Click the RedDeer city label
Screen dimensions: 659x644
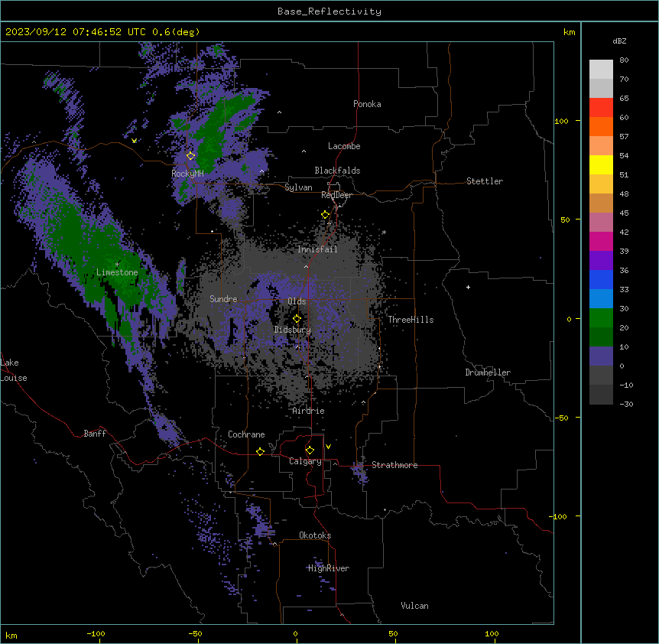click(336, 195)
